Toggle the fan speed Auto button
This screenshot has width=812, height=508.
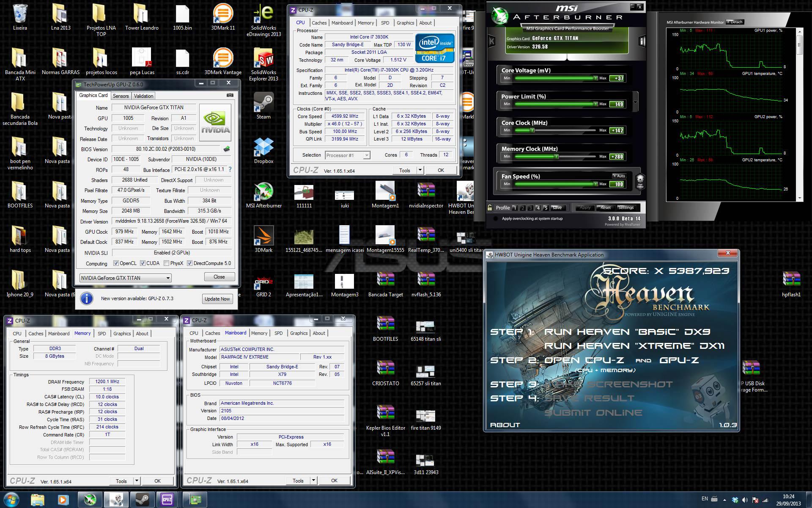pyautogui.click(x=619, y=176)
